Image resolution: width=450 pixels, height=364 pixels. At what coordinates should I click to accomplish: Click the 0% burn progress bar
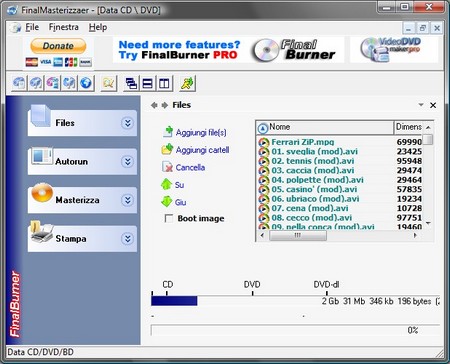pyautogui.click(x=295, y=330)
